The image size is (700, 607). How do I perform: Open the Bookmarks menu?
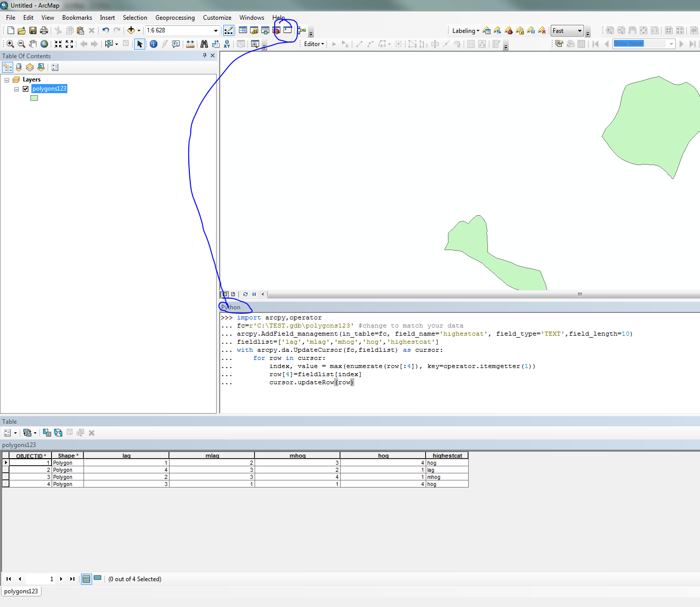[x=77, y=18]
